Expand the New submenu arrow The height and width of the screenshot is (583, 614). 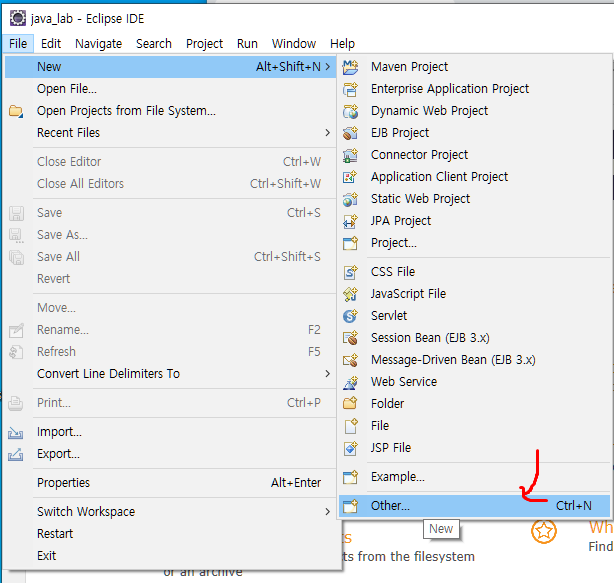[328, 67]
